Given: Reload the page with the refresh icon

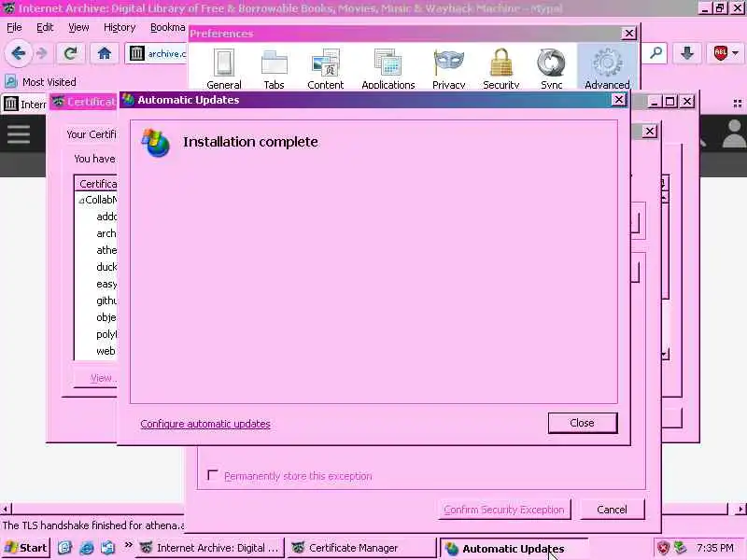Looking at the screenshot, I should [71, 53].
